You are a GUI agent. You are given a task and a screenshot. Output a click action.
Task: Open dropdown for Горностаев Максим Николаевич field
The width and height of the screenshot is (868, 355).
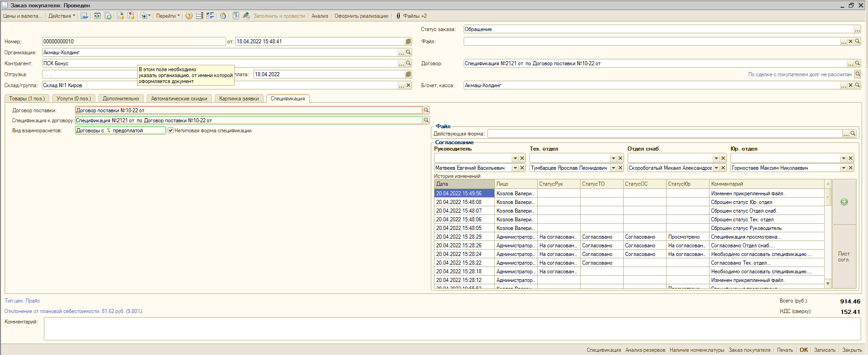[x=844, y=168]
